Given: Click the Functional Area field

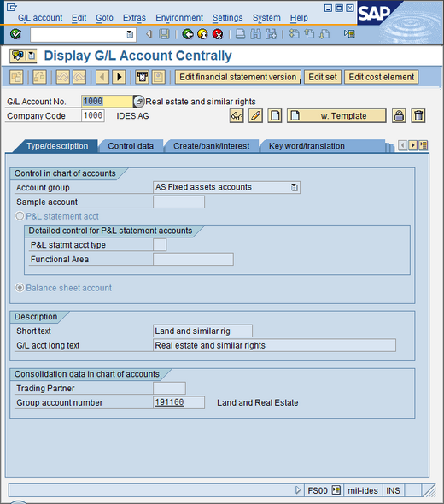Looking at the screenshot, I should pyautogui.click(x=193, y=259).
